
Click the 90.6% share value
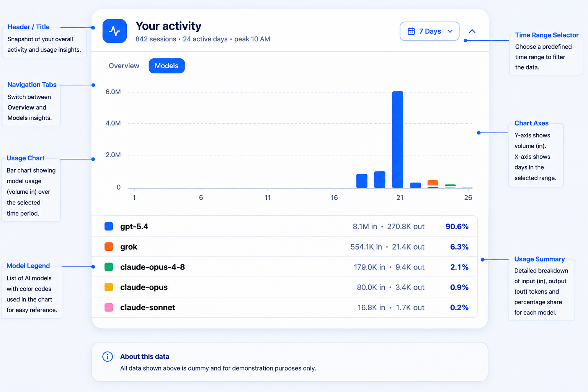pyautogui.click(x=457, y=227)
